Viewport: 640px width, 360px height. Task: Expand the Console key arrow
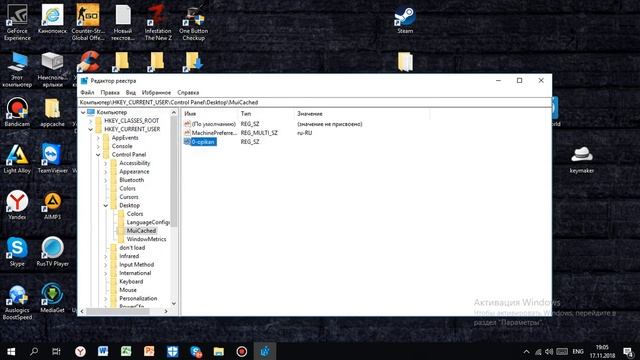(x=98, y=146)
